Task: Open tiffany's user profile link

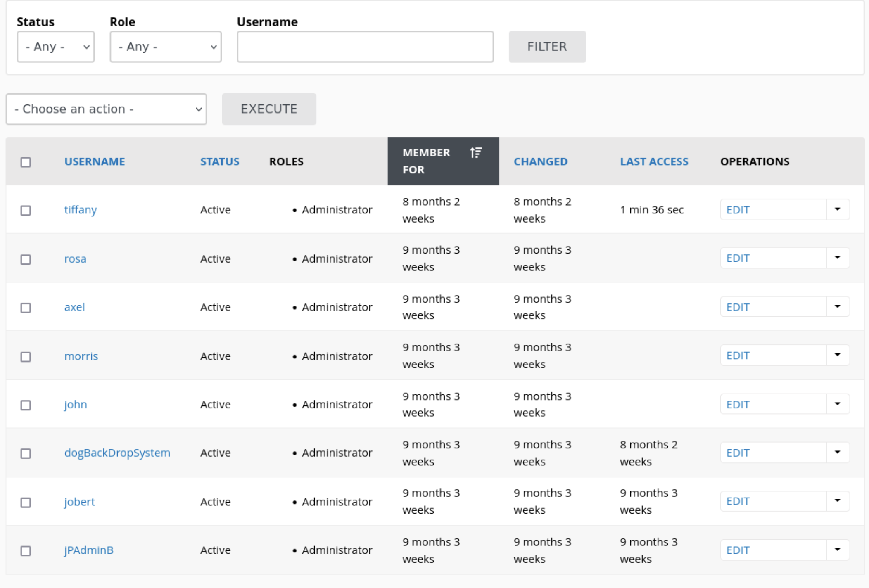Action: coord(81,210)
